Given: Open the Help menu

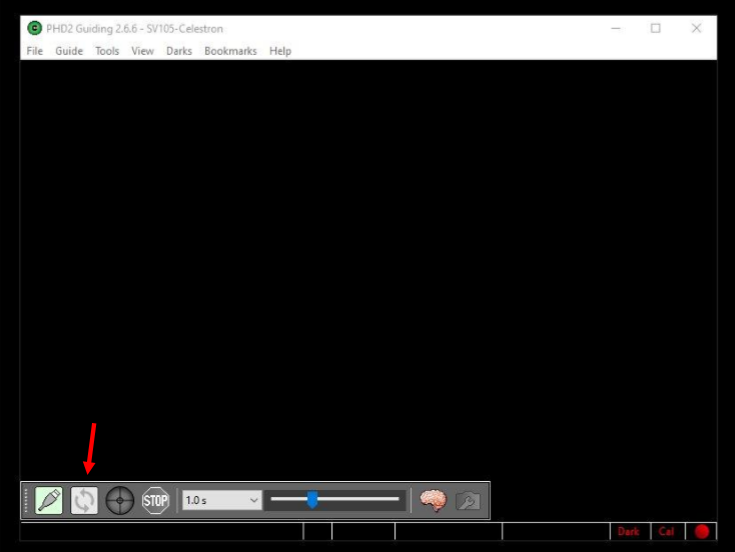Looking at the screenshot, I should click(280, 51).
